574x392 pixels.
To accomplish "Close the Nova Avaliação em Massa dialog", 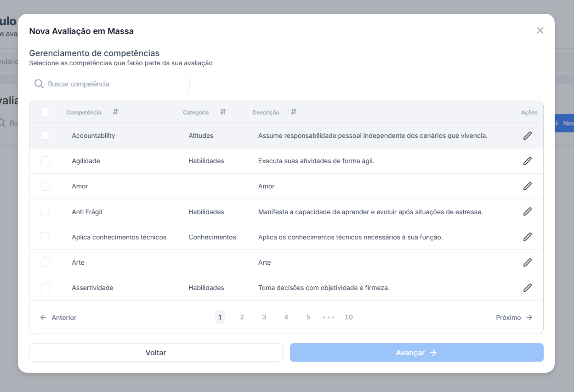I will tap(540, 30).
